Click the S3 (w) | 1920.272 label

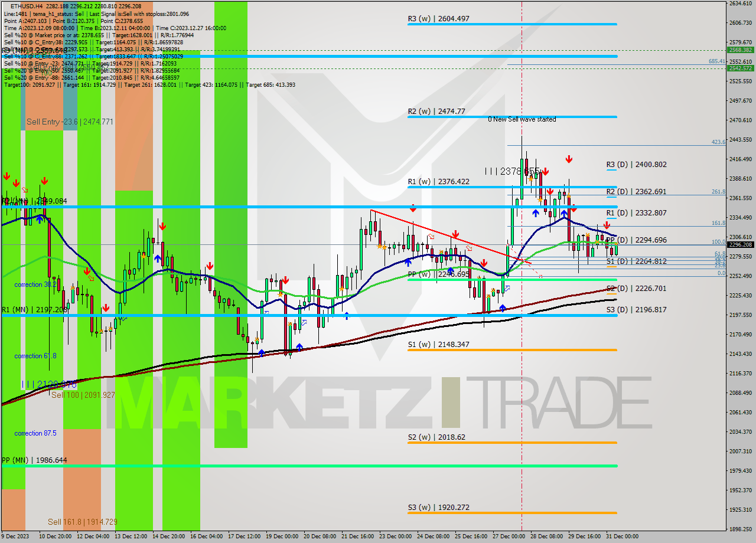coord(438,508)
